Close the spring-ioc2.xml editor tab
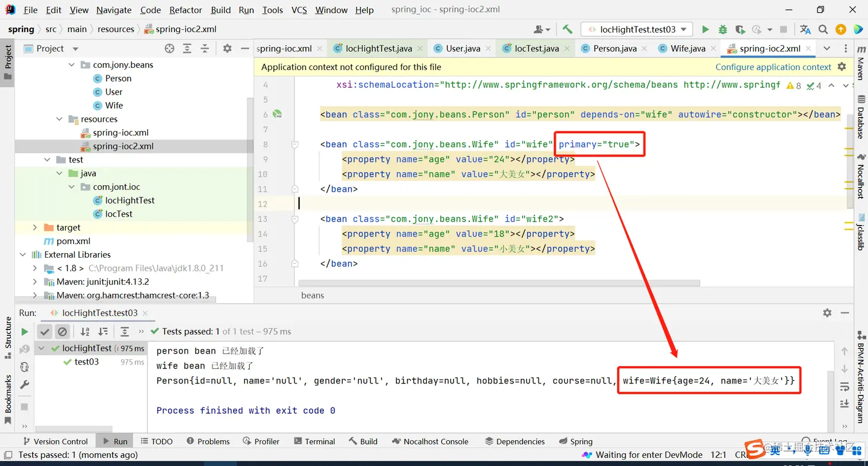The width and height of the screenshot is (868, 466). tap(809, 49)
